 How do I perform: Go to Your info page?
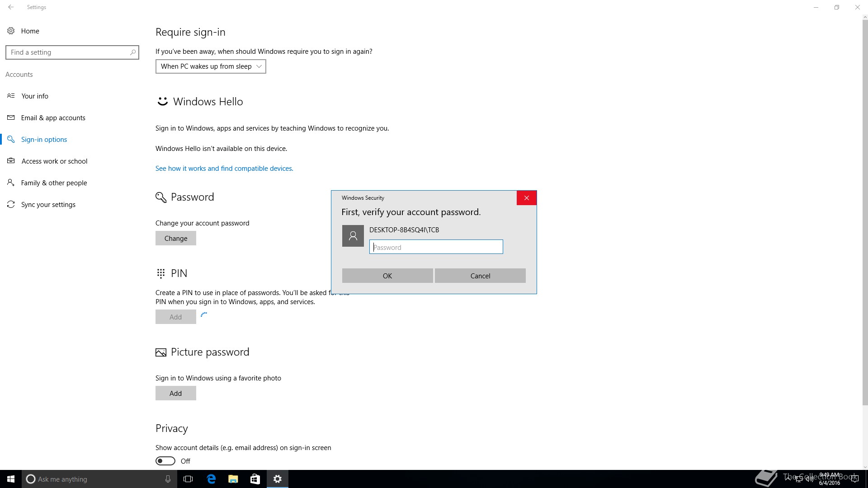click(35, 96)
